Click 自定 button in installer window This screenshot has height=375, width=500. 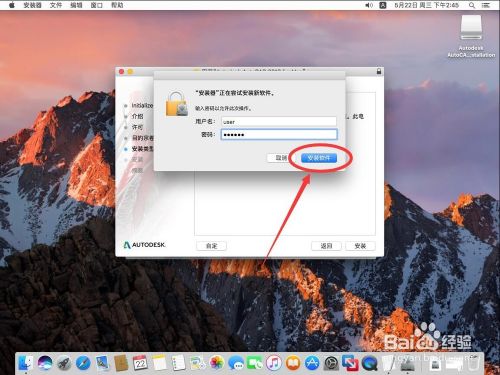pos(211,246)
